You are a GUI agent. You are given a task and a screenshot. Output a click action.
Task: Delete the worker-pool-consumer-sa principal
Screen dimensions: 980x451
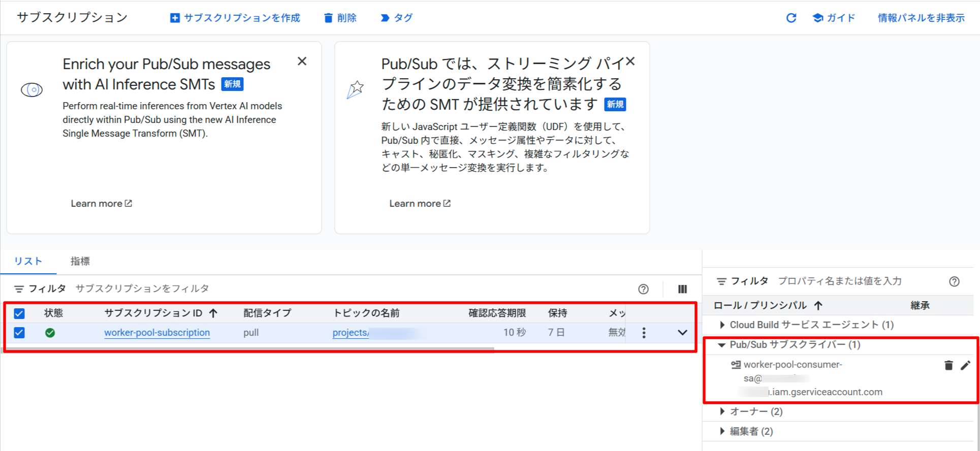pyautogui.click(x=949, y=365)
